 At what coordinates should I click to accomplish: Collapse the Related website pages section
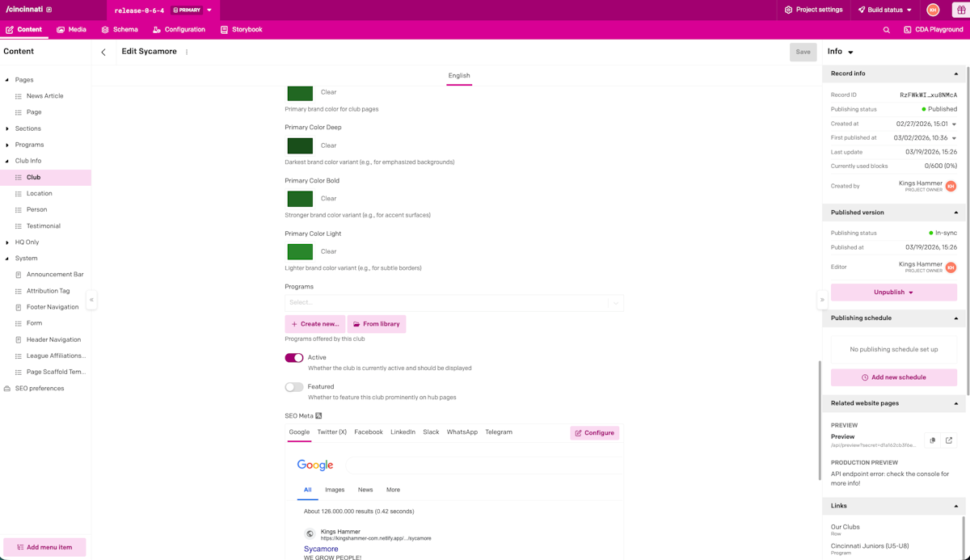click(956, 403)
